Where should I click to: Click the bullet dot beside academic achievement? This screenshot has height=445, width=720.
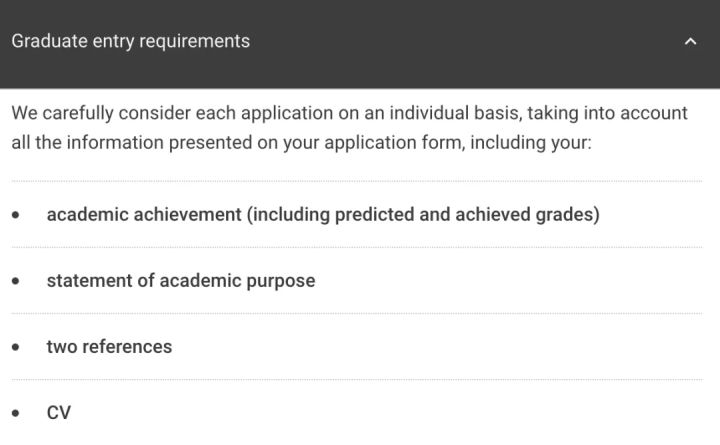point(16,215)
